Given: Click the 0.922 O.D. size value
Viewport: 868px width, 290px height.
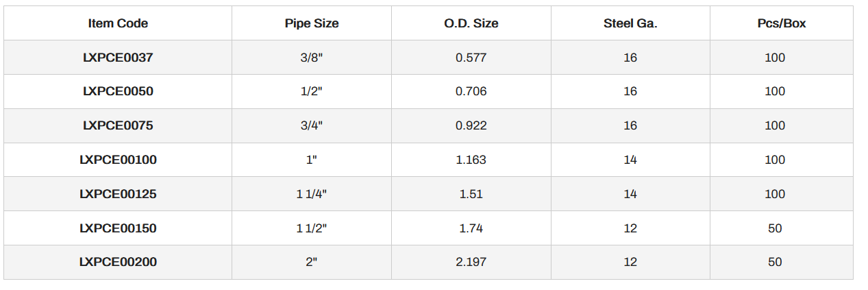Looking at the screenshot, I should (x=471, y=125).
